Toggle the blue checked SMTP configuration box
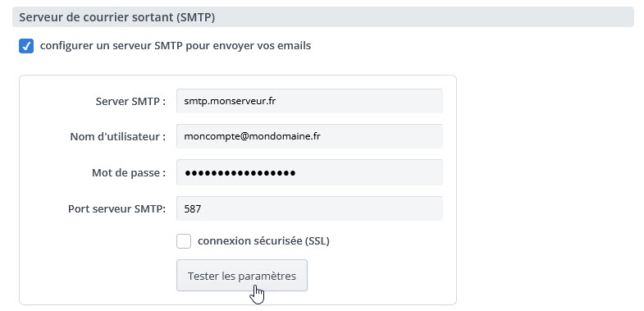Screen dimensions: 644x311 point(26,46)
